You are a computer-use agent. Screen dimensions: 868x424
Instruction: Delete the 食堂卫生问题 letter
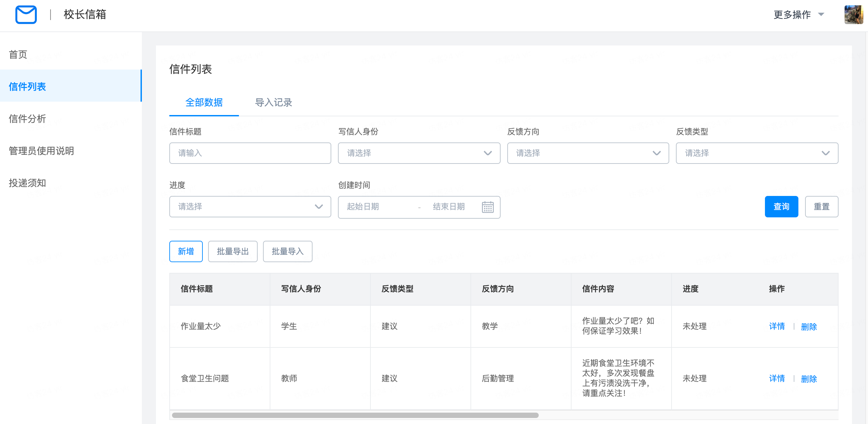coord(808,379)
